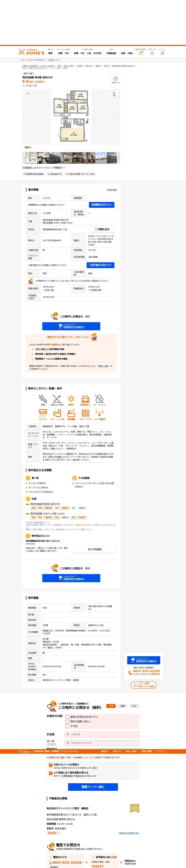
Task: Click 不動産用語 link
Action: (112, 190)
